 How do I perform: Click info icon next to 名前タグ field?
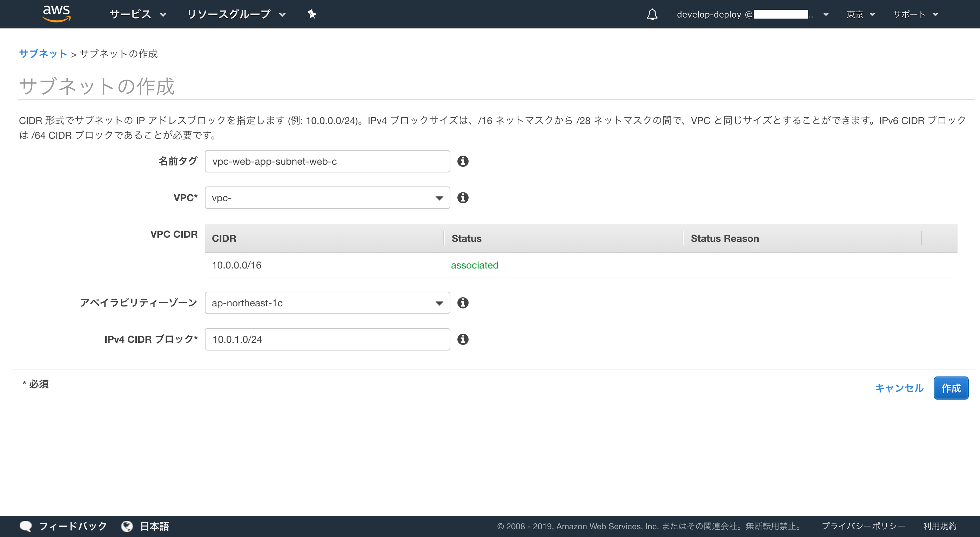463,161
